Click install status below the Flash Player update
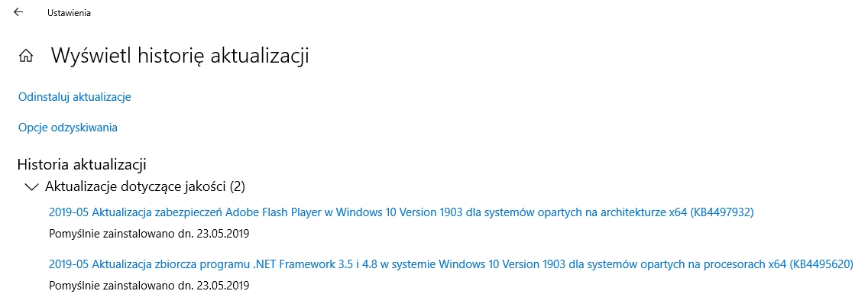This screenshot has width=868, height=304. [149, 234]
